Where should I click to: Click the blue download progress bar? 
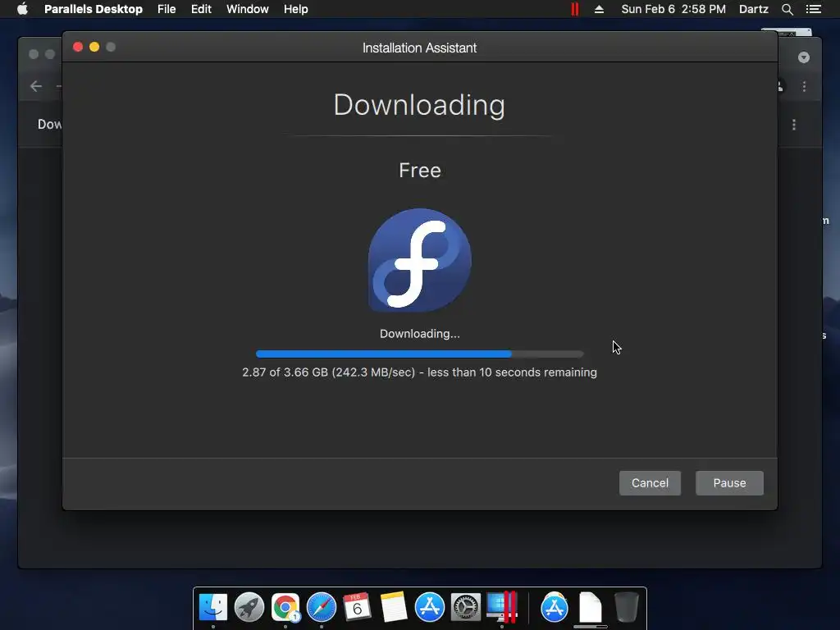pos(419,354)
